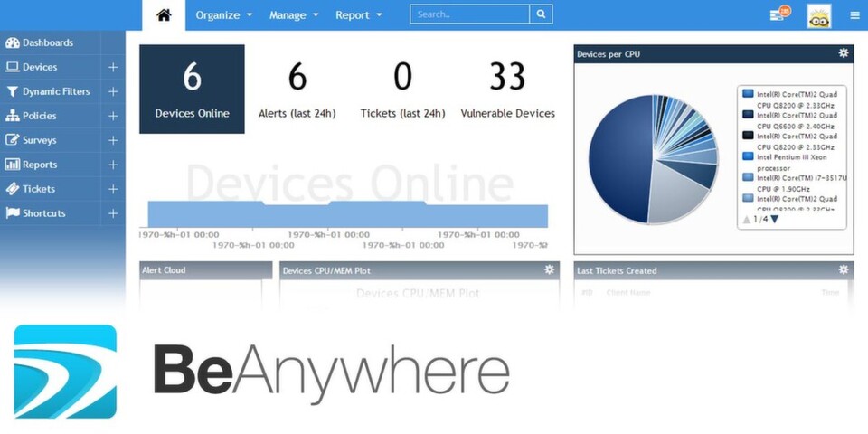Click the Devices CPU/MEM Plot header title

coord(326,270)
